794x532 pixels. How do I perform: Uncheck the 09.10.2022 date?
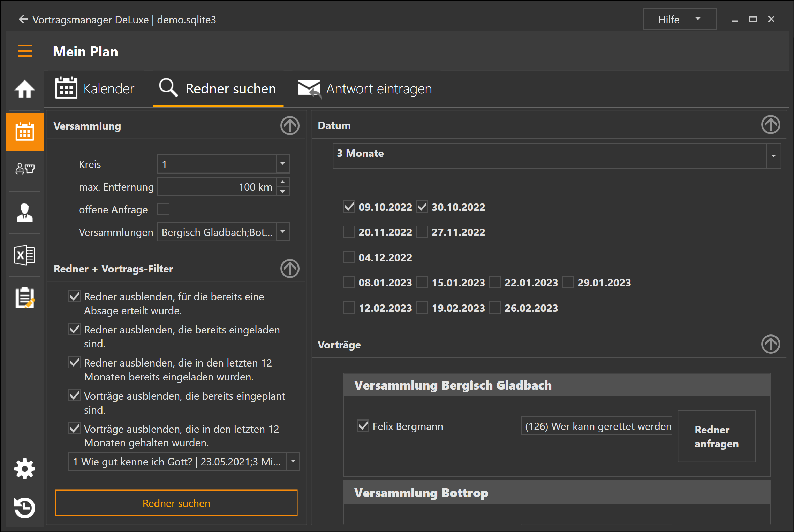(x=349, y=207)
